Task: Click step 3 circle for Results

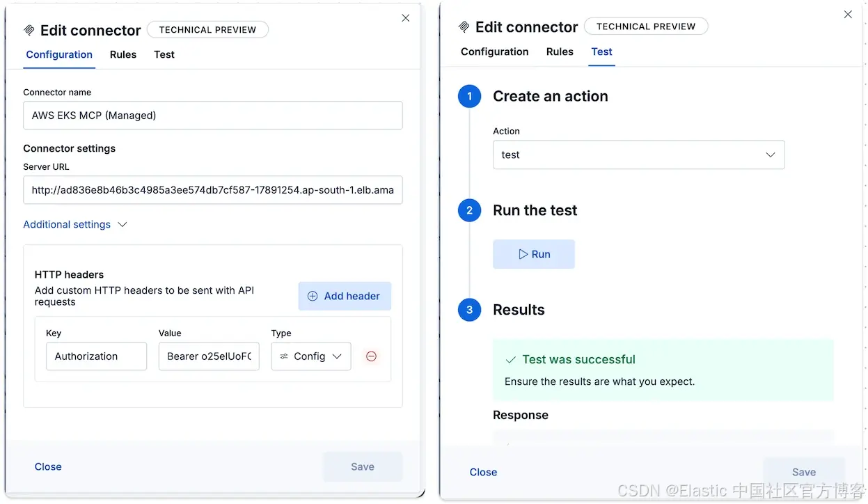Action: coord(470,310)
